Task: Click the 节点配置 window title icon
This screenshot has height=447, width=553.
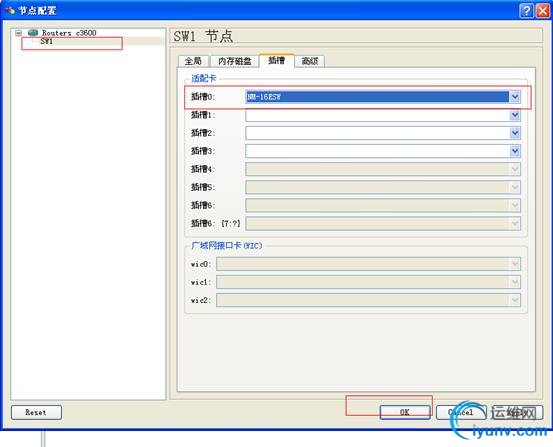Action: tap(10, 10)
